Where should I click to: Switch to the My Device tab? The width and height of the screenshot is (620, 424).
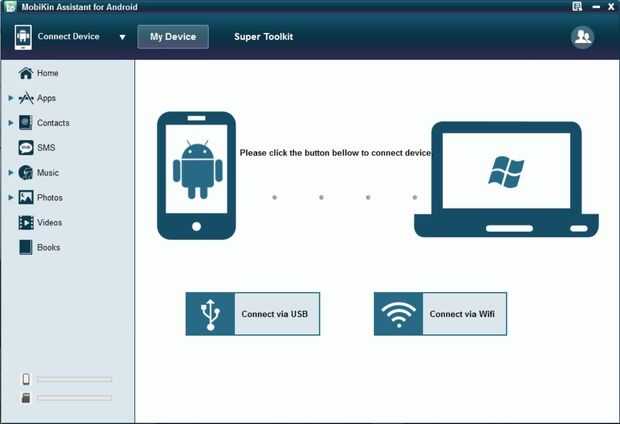point(173,37)
